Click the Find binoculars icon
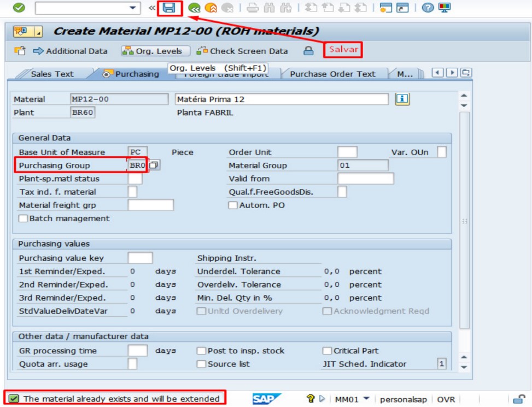The width and height of the screenshot is (532, 407). pyautogui.click(x=270, y=8)
